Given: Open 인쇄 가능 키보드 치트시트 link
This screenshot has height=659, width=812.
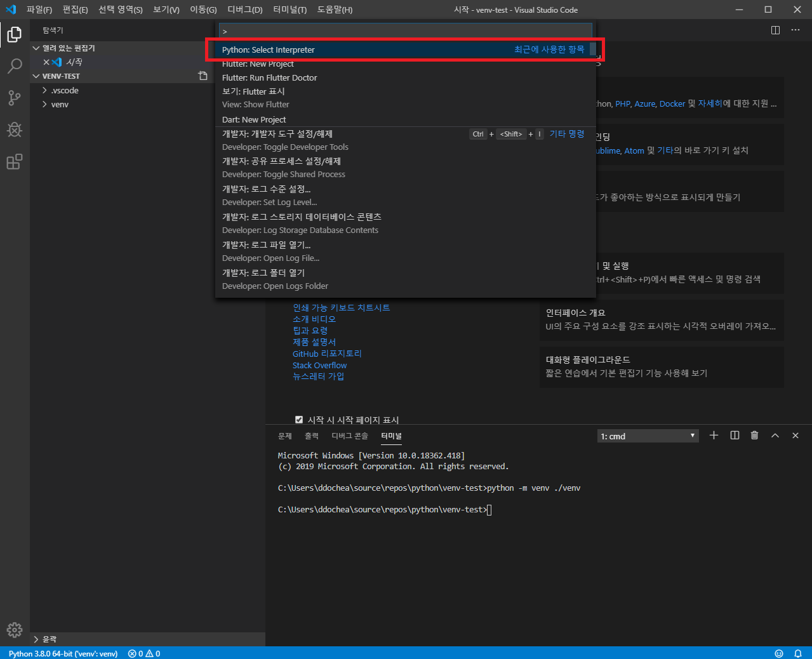Looking at the screenshot, I should tap(342, 307).
